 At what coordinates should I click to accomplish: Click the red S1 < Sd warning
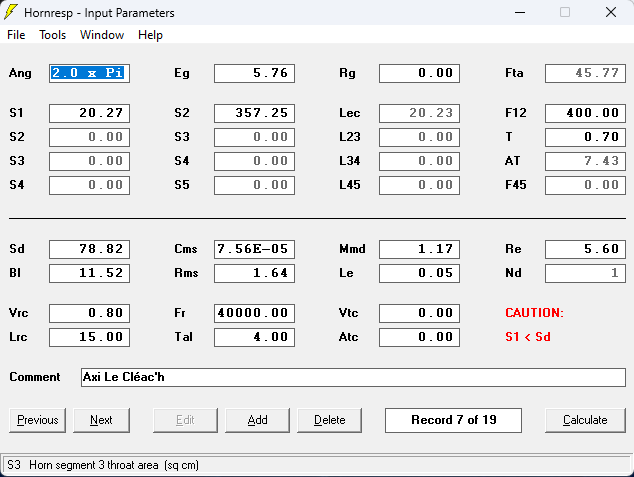pos(528,337)
